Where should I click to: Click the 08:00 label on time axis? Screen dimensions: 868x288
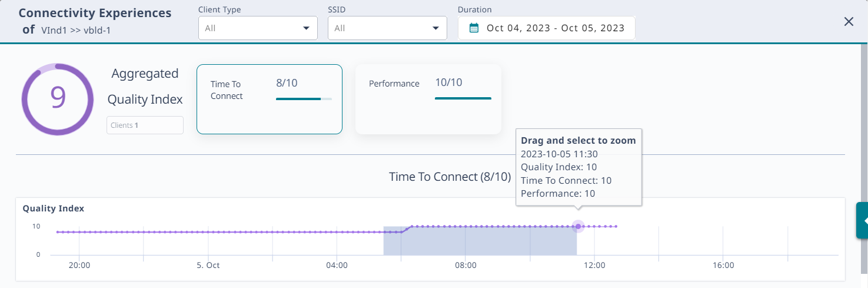[465, 266]
